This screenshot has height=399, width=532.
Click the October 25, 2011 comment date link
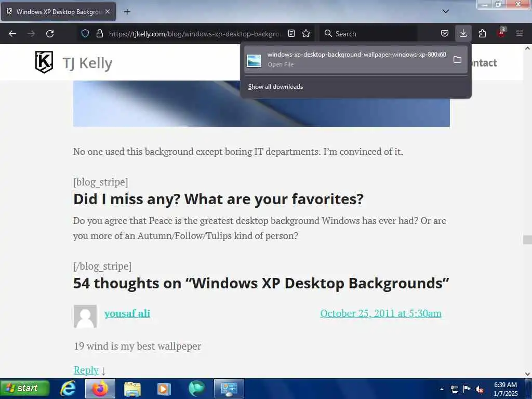pos(381,313)
